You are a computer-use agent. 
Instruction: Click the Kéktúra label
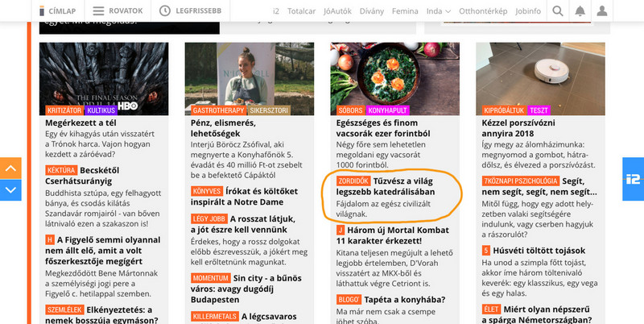pos(61,170)
